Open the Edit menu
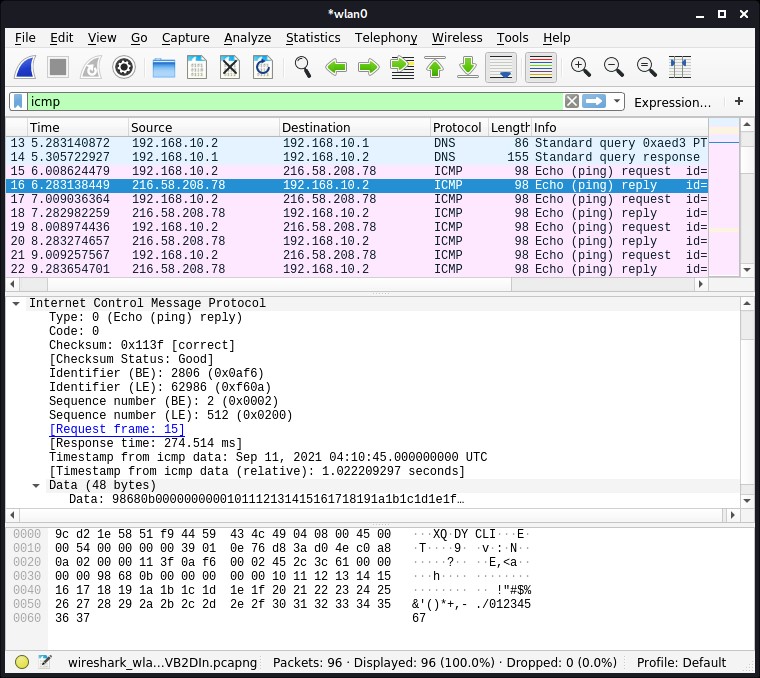The height and width of the screenshot is (678, 760). click(62, 38)
